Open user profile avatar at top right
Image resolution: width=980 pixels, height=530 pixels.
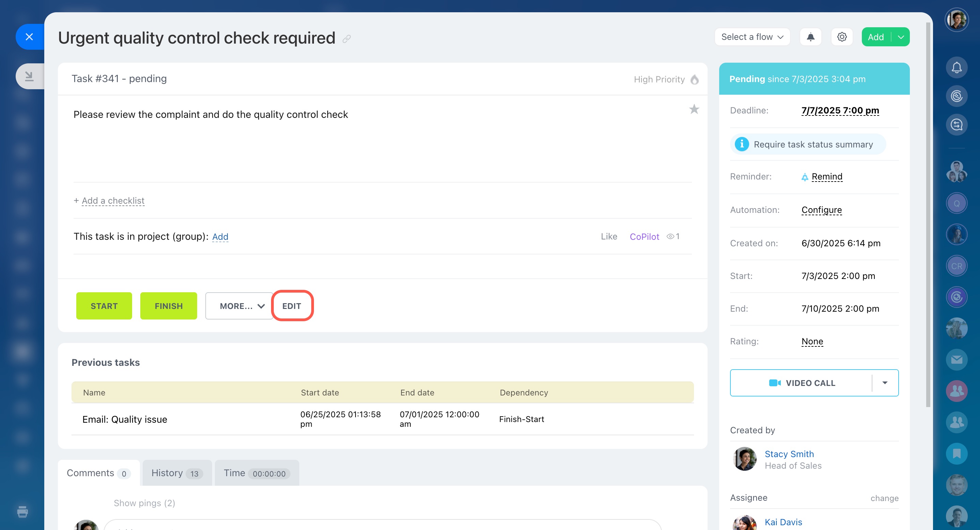click(x=957, y=20)
